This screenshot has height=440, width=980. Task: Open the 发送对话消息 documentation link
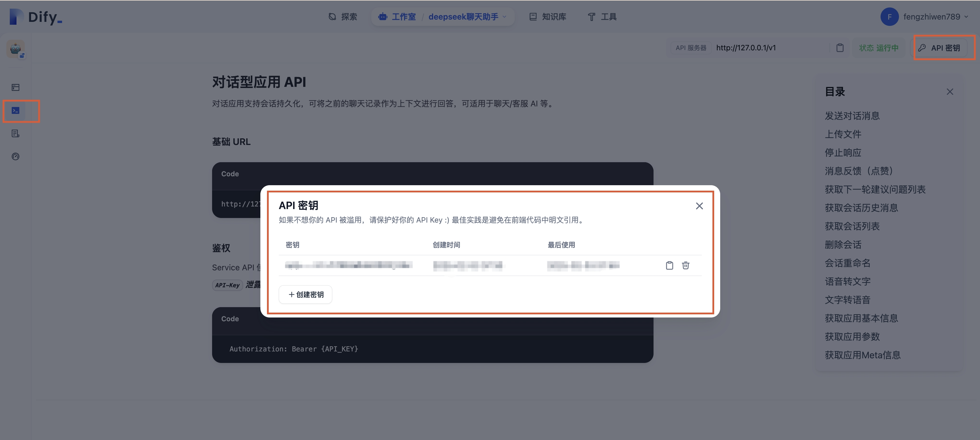pos(852,115)
